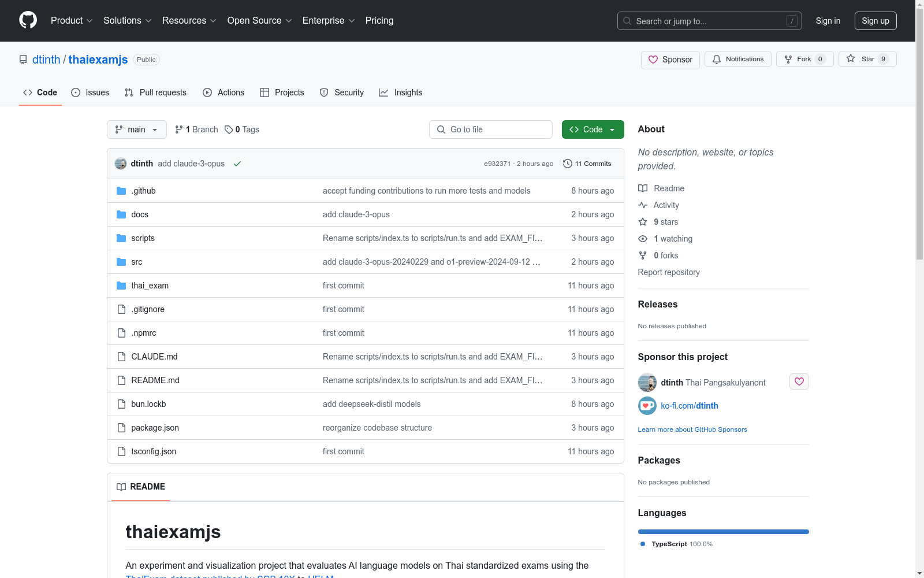Open the main branch selector dropdown

click(137, 129)
